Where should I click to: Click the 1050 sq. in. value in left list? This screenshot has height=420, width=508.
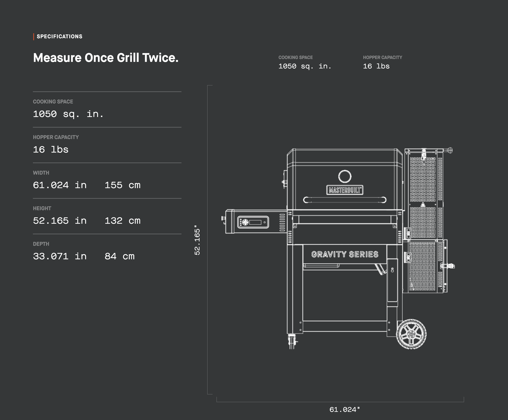click(x=68, y=114)
